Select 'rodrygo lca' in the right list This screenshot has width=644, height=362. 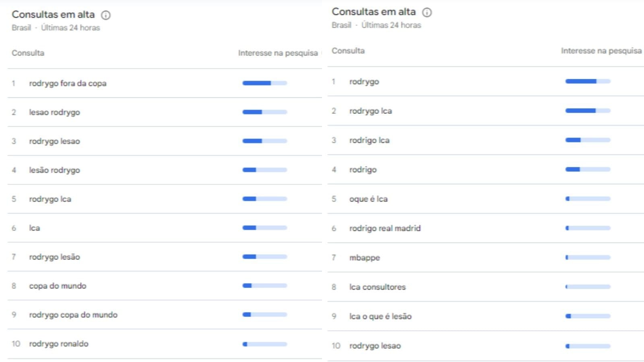tap(370, 111)
